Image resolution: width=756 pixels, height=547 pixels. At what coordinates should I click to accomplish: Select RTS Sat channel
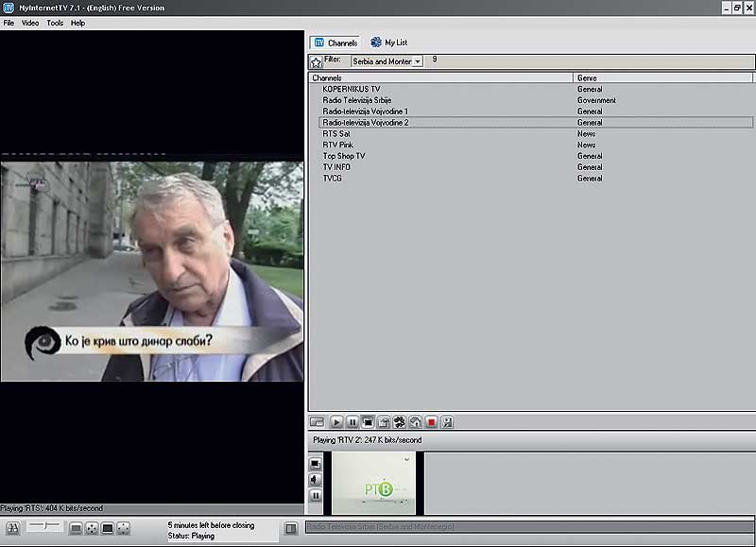[x=336, y=133]
